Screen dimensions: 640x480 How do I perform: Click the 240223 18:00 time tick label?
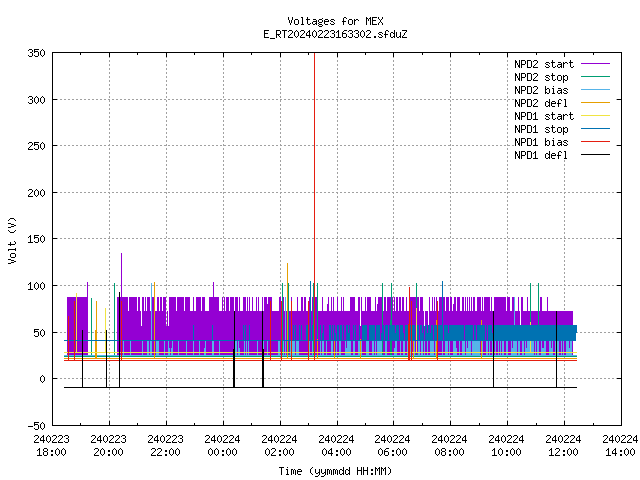51,446
